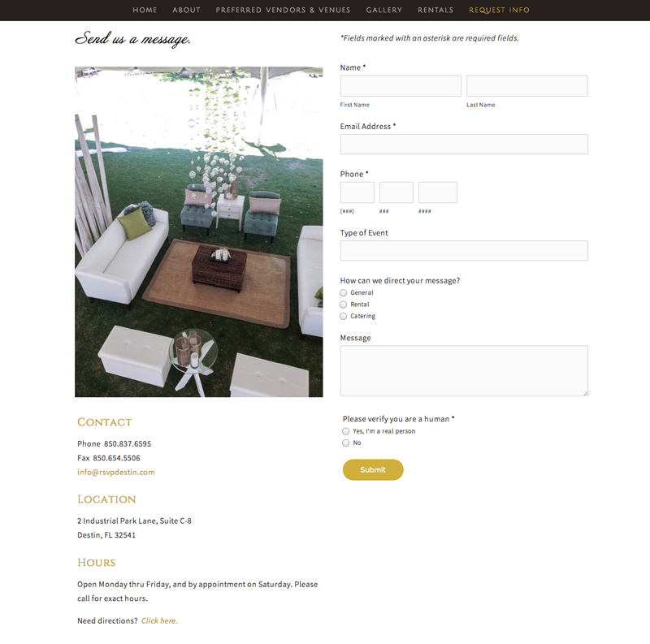This screenshot has height=644, width=650.
Task: Click the phone area code box
Action: pos(357,192)
